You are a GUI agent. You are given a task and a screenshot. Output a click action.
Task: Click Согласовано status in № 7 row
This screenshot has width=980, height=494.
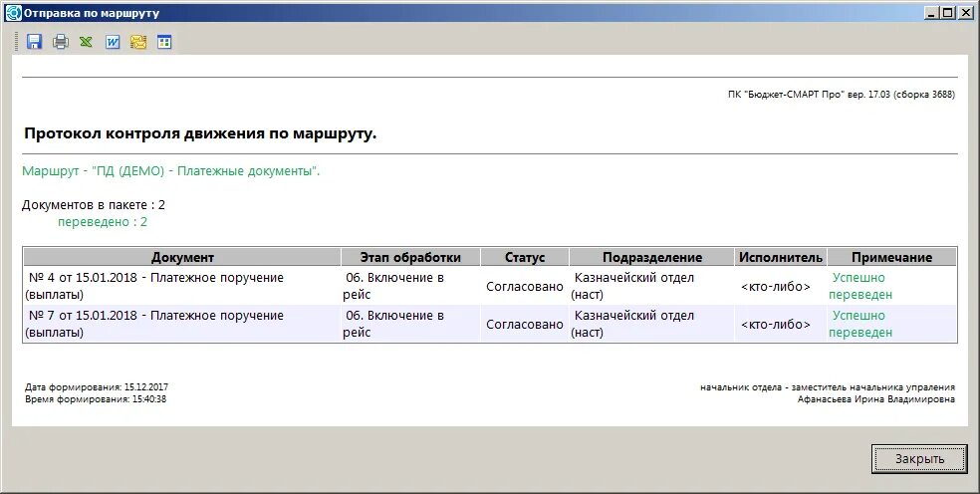click(x=525, y=325)
